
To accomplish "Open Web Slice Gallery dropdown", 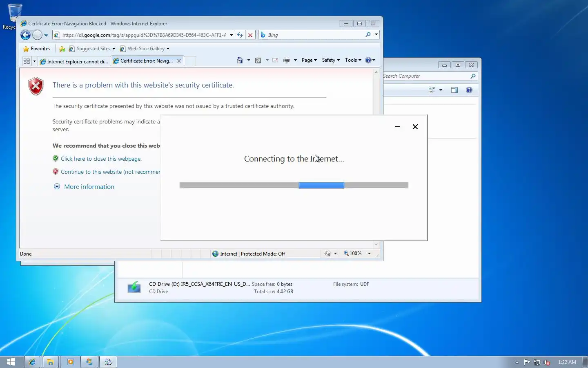I will click(145, 49).
